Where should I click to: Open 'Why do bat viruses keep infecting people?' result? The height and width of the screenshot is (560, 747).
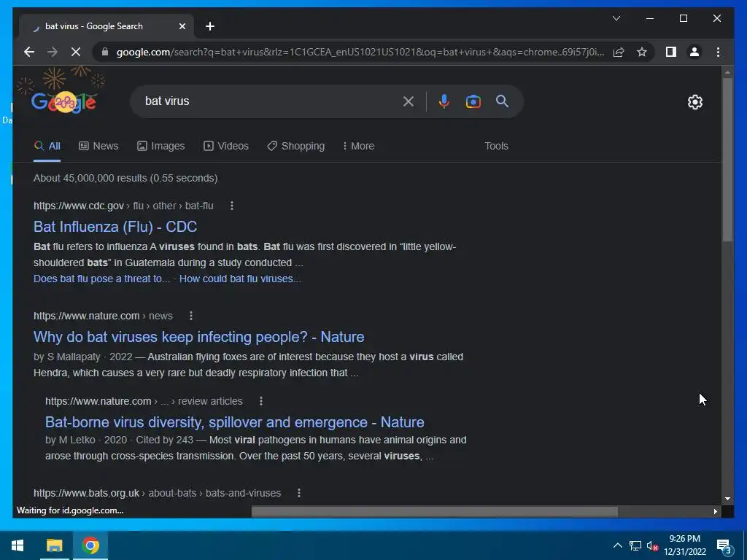(x=198, y=337)
